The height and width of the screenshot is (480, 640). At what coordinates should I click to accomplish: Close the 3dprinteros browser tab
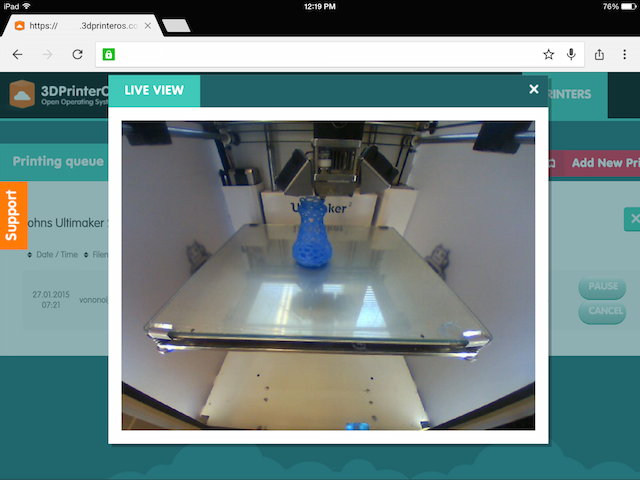(x=148, y=26)
